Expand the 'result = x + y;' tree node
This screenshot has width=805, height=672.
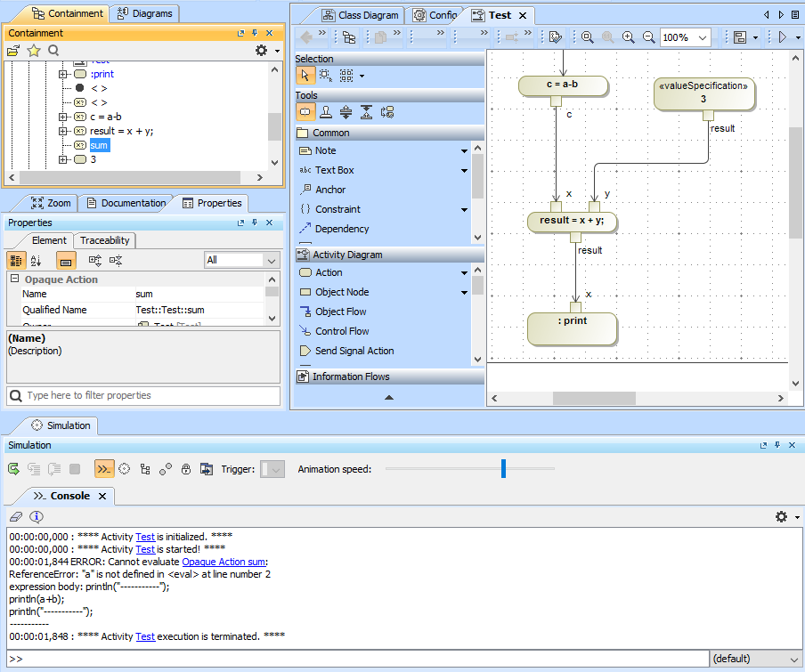(x=63, y=131)
